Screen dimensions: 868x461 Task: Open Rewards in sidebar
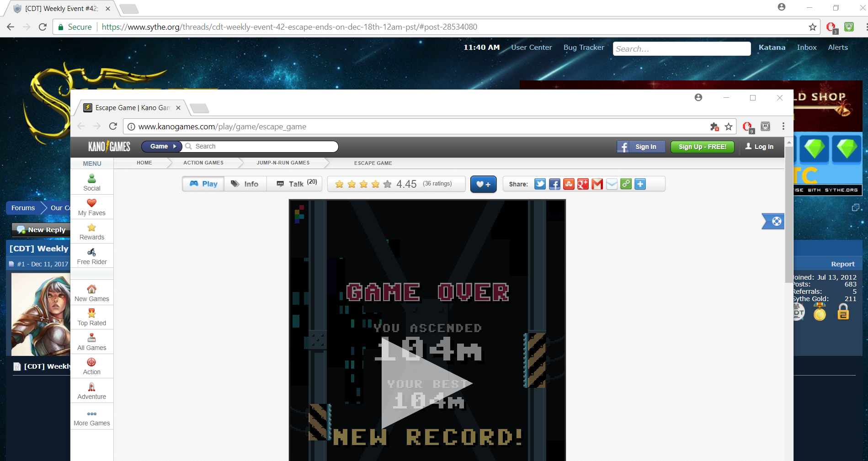pos(92,232)
